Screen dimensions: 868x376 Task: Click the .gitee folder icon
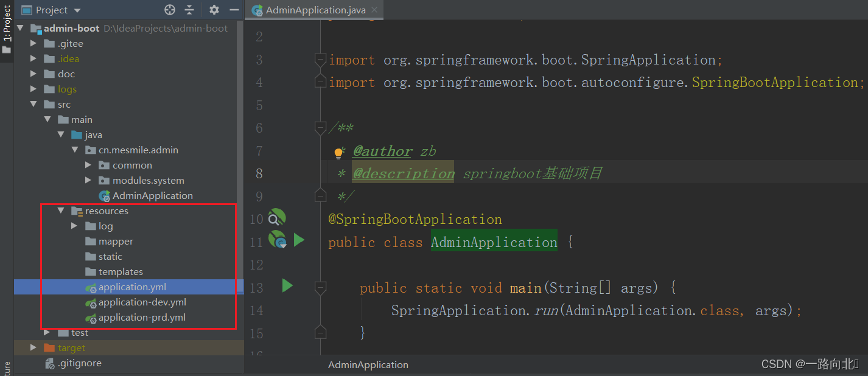(49, 44)
